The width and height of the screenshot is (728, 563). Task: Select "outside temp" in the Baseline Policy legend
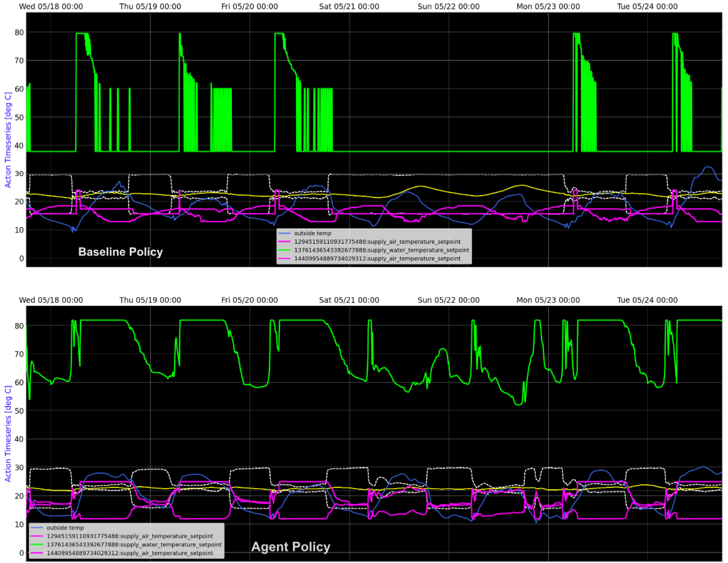click(315, 234)
